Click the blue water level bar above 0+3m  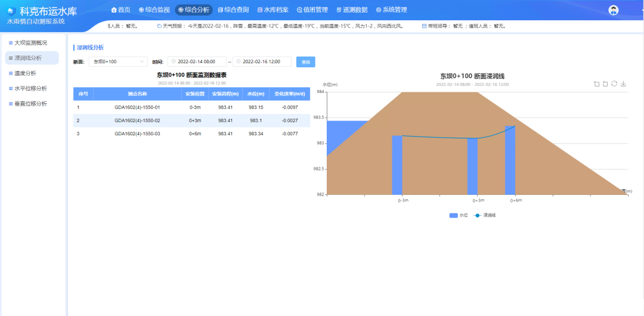473,166
